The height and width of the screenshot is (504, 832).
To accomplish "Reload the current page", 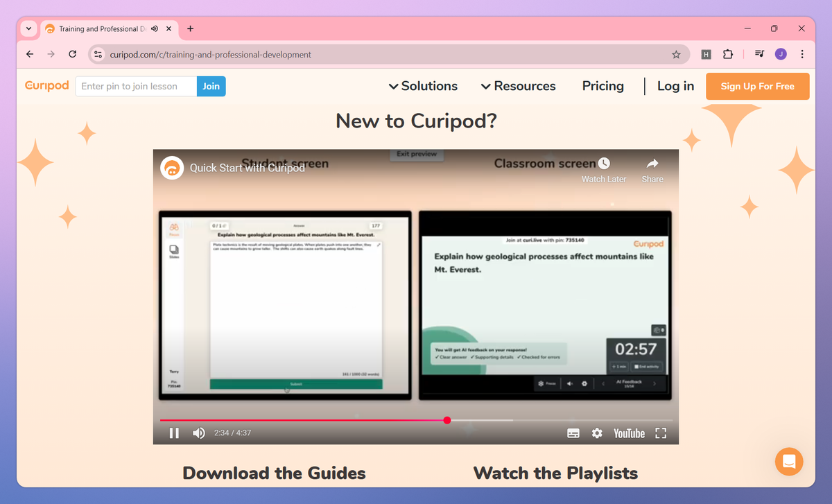I will point(72,54).
